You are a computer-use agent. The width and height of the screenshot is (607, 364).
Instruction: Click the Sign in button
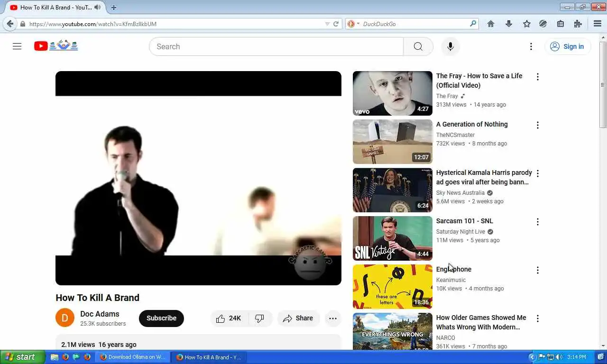click(567, 46)
